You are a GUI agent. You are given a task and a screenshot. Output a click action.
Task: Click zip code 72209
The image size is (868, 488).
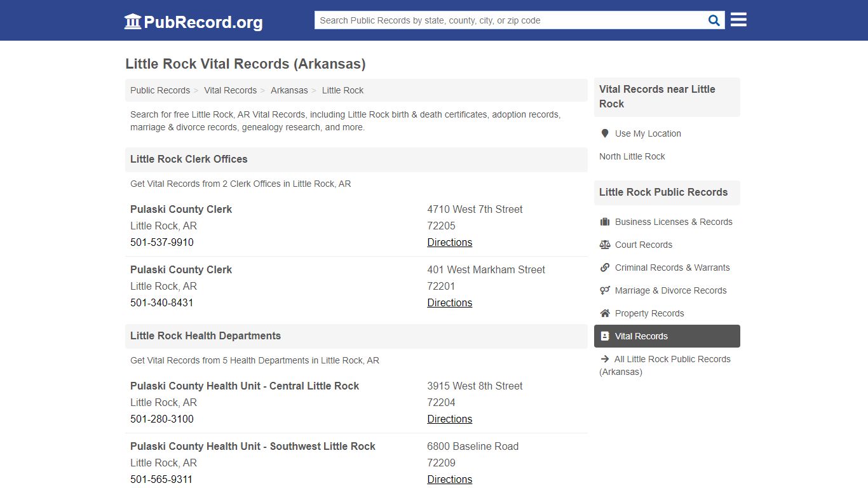pyautogui.click(x=441, y=463)
